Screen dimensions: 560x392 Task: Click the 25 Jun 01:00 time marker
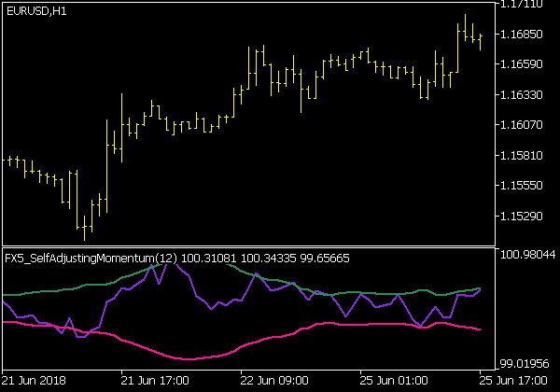[394, 381]
